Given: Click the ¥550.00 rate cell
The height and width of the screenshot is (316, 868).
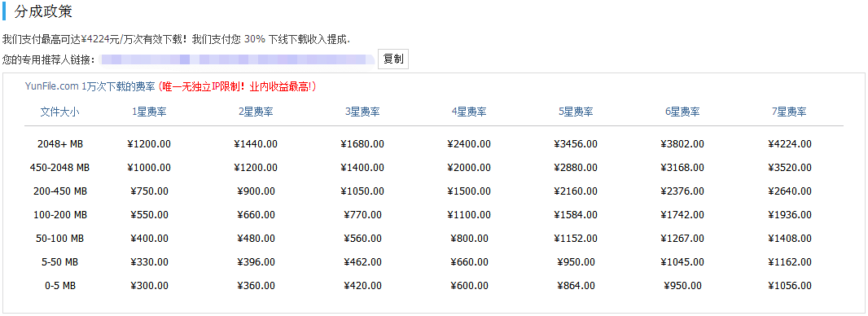Looking at the screenshot, I should (x=149, y=215).
